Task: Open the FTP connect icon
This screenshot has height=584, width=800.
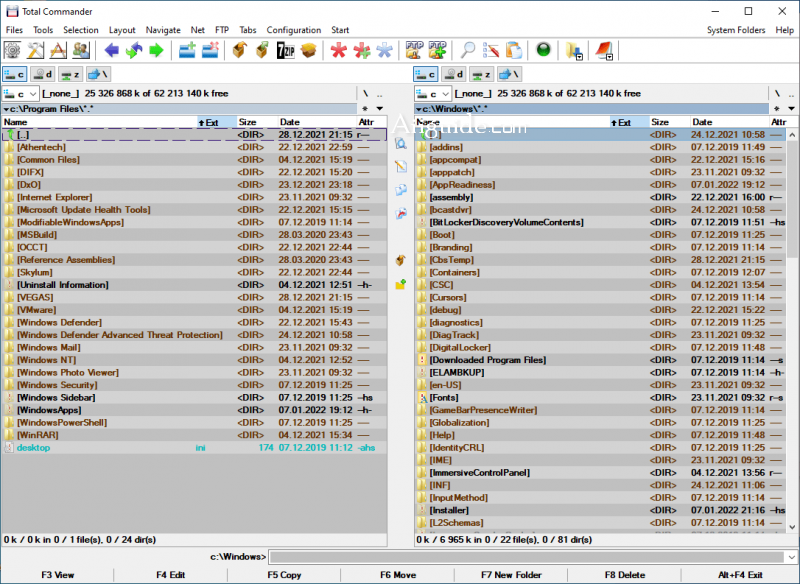Action: point(414,50)
